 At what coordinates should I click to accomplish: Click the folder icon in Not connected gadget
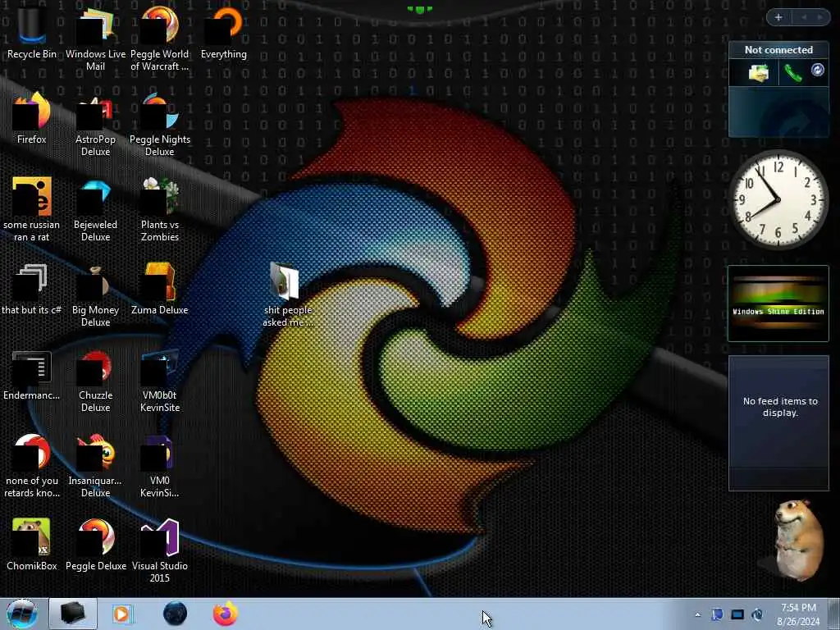(x=759, y=73)
